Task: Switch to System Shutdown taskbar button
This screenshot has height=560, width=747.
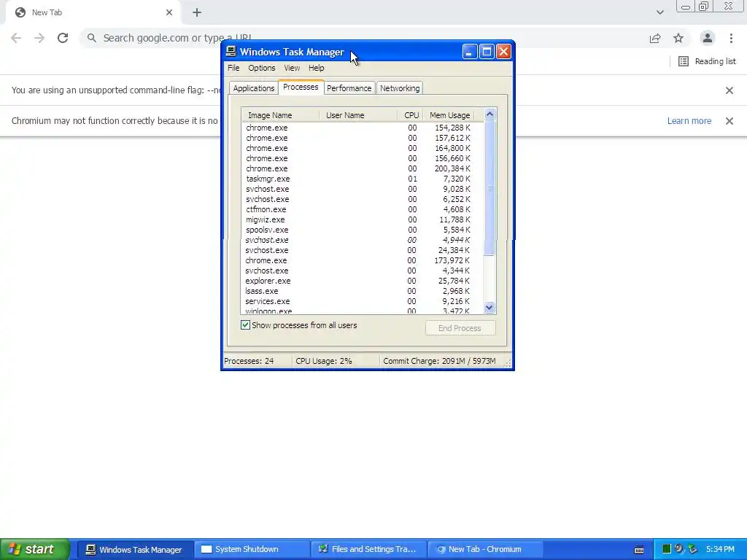Action: pos(251,550)
